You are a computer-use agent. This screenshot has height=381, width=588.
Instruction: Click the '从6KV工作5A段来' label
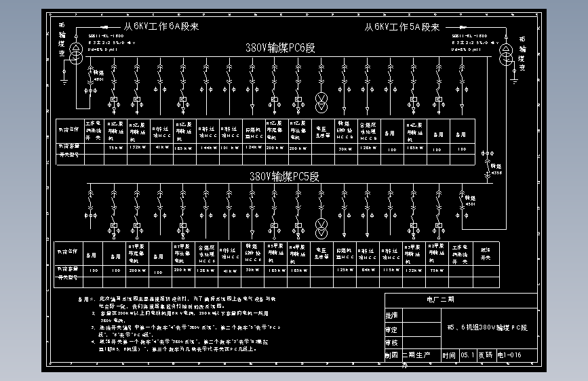pyautogui.click(x=401, y=27)
